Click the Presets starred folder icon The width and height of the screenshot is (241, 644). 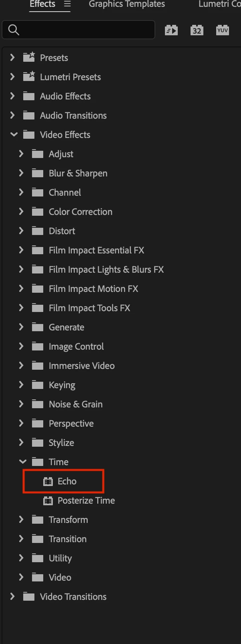point(29,57)
